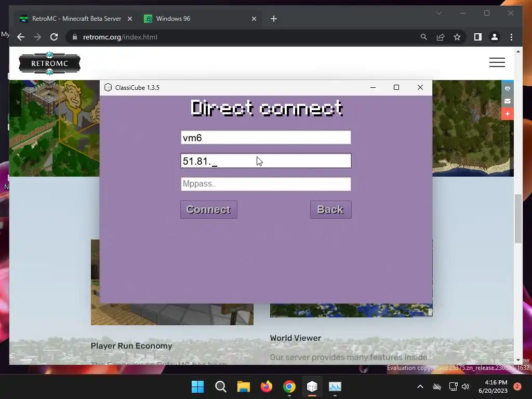Viewport: 532px width, 399px height.
Task: Open the RetroMC hamburger menu
Action: pos(497,62)
